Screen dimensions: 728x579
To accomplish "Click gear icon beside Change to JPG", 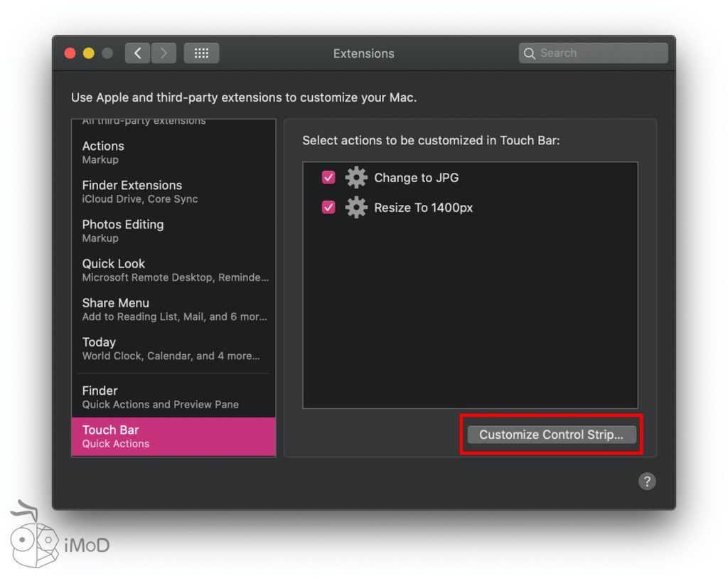I will click(x=356, y=178).
